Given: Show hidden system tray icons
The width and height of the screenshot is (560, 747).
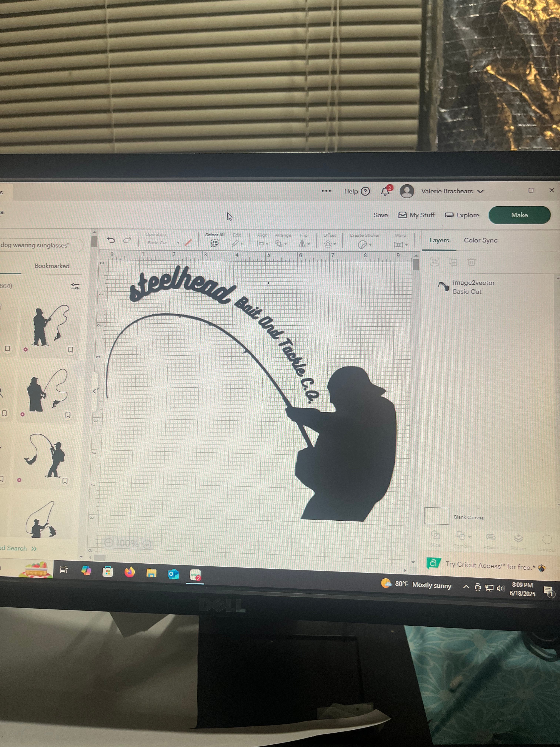Looking at the screenshot, I should (x=466, y=587).
